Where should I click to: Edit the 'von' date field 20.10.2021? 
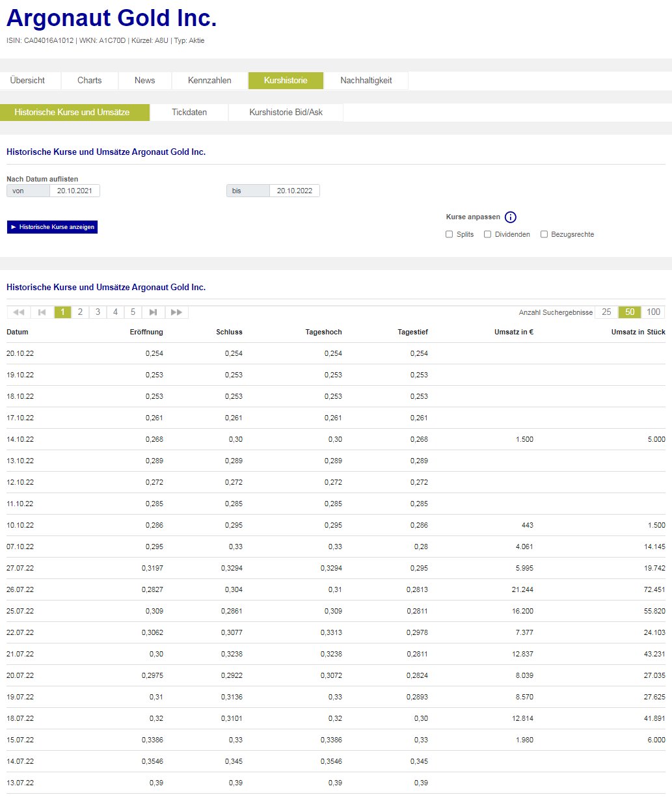75,191
